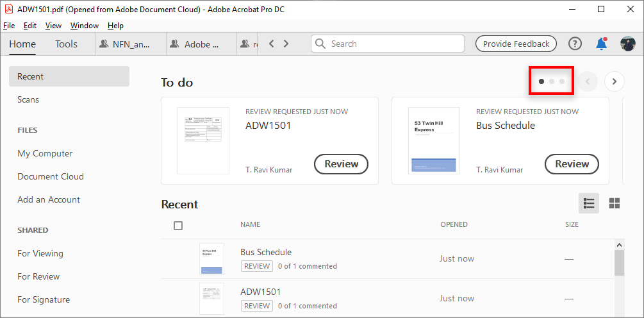
Task: Show next To do cards
Action: click(x=614, y=81)
